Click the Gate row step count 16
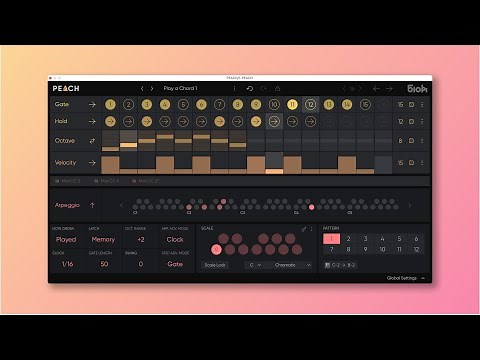This screenshot has width=480, height=360. click(x=400, y=105)
